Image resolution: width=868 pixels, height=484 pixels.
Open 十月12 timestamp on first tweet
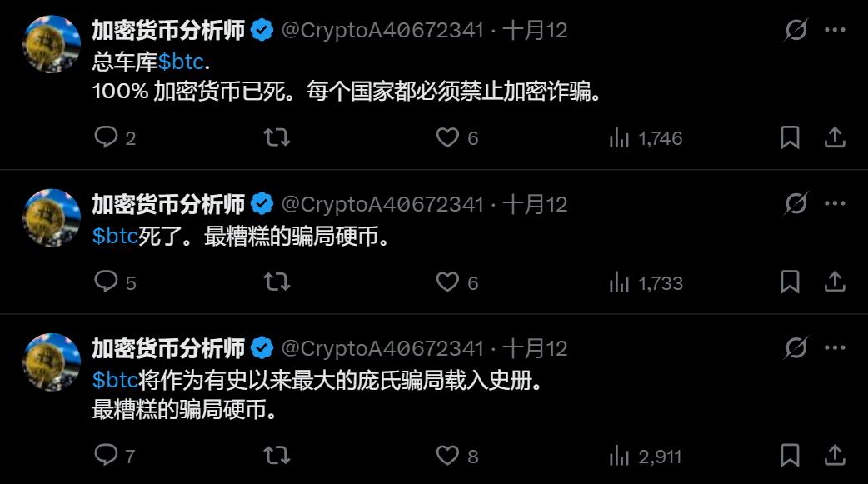(x=535, y=31)
